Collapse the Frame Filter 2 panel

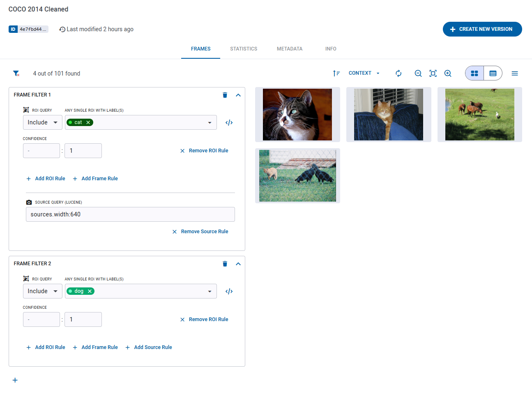tap(238, 264)
